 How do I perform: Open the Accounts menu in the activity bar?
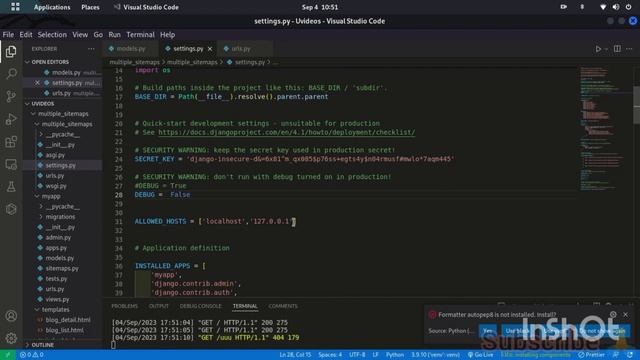point(11,316)
